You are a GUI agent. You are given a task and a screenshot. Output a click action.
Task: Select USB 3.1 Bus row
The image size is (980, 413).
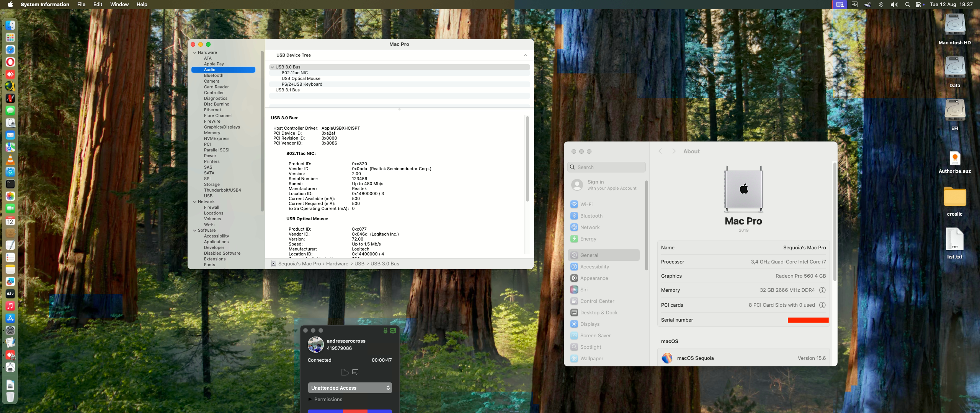pos(399,90)
